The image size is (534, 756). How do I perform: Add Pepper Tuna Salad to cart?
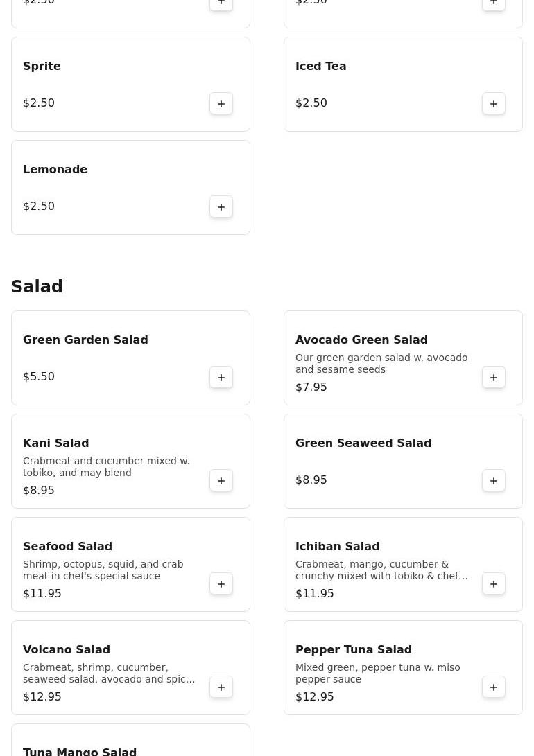point(494,687)
